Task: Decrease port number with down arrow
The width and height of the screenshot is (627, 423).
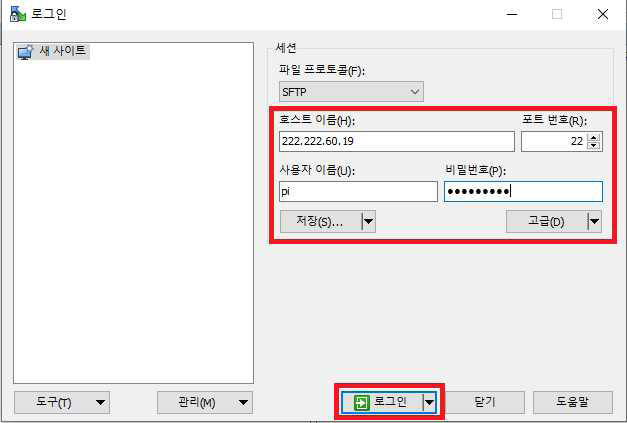Action: click(594, 146)
